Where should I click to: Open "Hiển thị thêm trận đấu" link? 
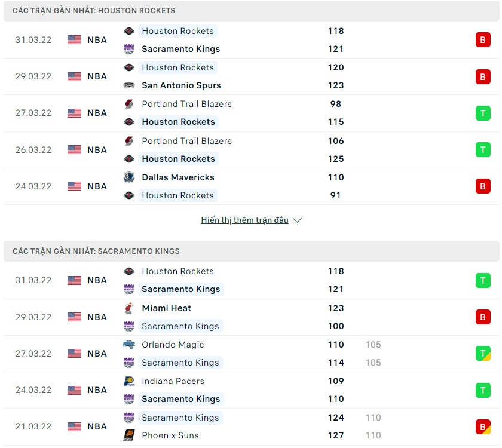pos(244,220)
